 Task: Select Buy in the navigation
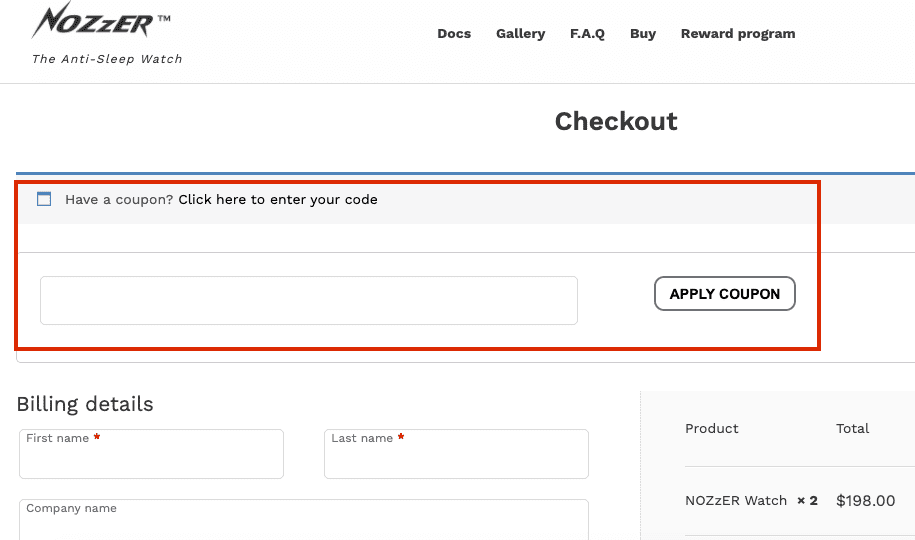642,34
